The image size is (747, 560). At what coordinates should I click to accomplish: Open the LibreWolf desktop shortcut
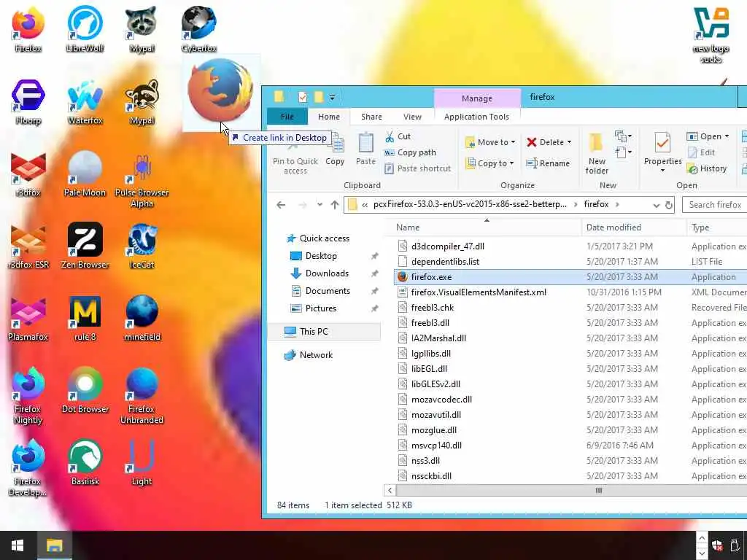85,28
